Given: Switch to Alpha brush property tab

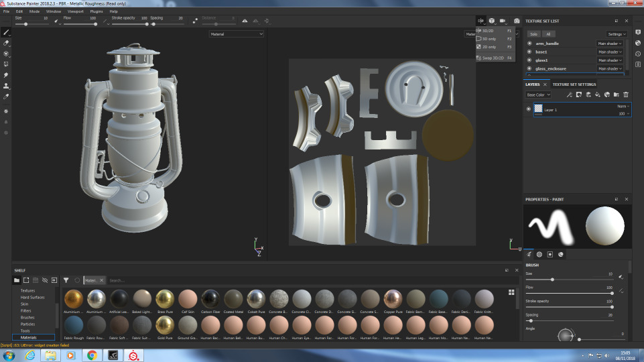Looking at the screenshot, I should tap(539, 254).
